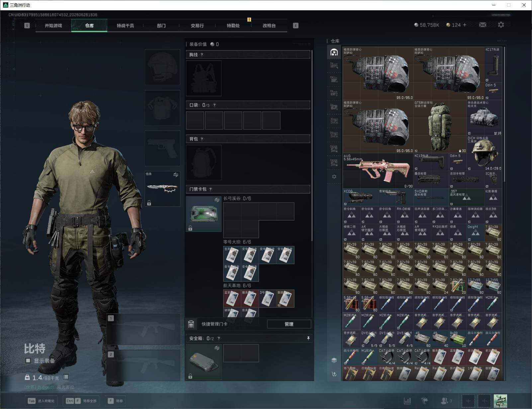Select the DICH训练头盔 helmet
Screen dimensions: 532x409
point(484,153)
